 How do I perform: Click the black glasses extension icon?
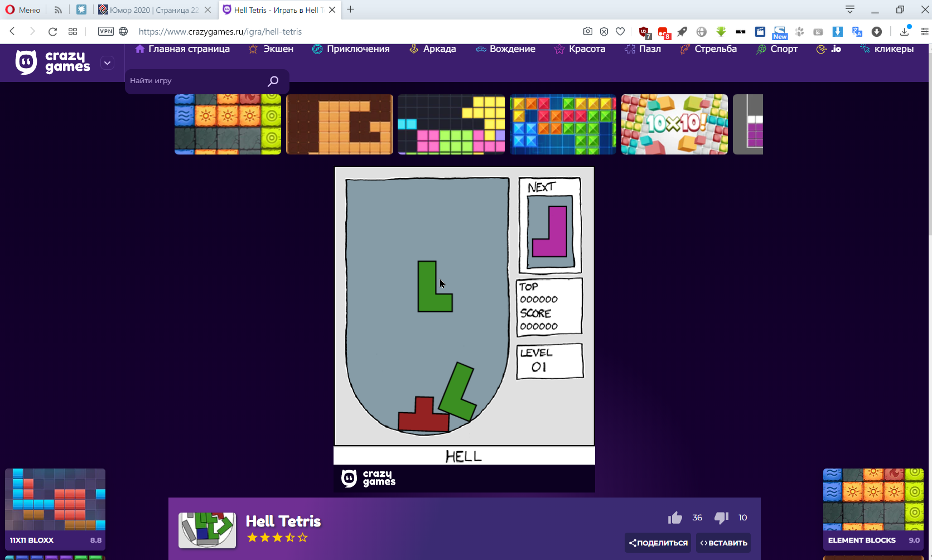tap(741, 32)
